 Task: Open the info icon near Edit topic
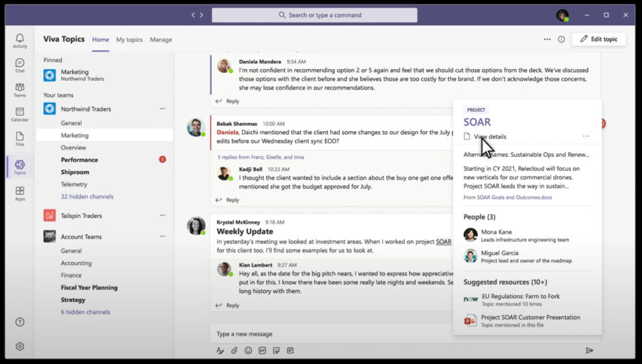tap(561, 39)
